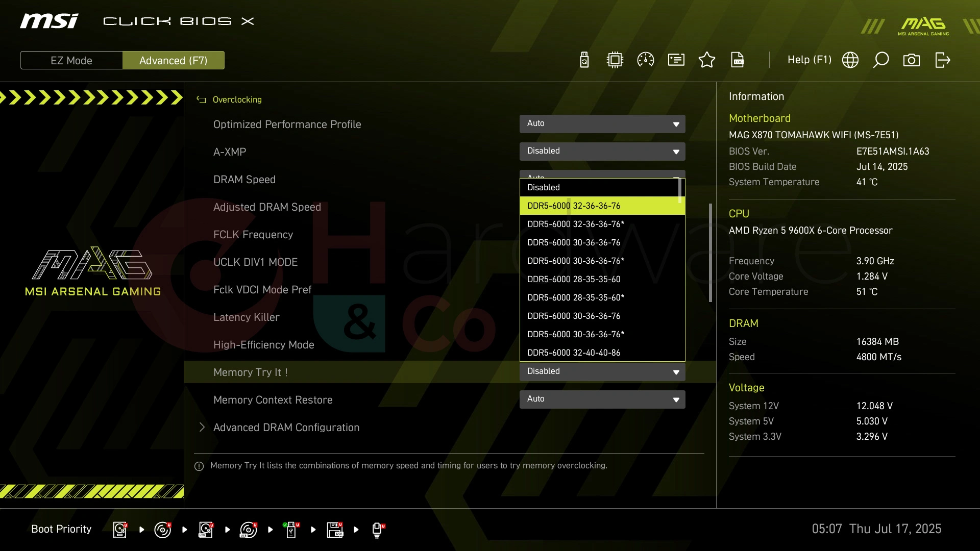Select the A-XMP setting label
Screen dimensions: 980x551
(230, 152)
